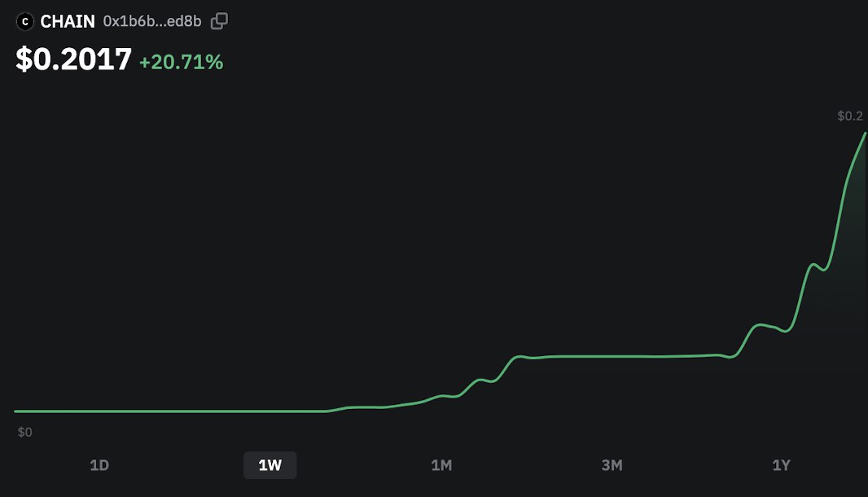Select the 0x1b6b...ed8b address text
The image size is (868, 497).
coord(152,22)
